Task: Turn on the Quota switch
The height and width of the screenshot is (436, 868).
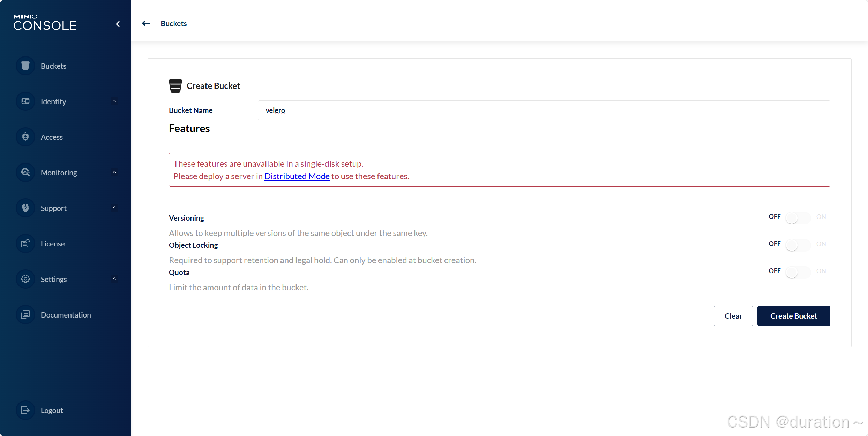Action: click(798, 272)
